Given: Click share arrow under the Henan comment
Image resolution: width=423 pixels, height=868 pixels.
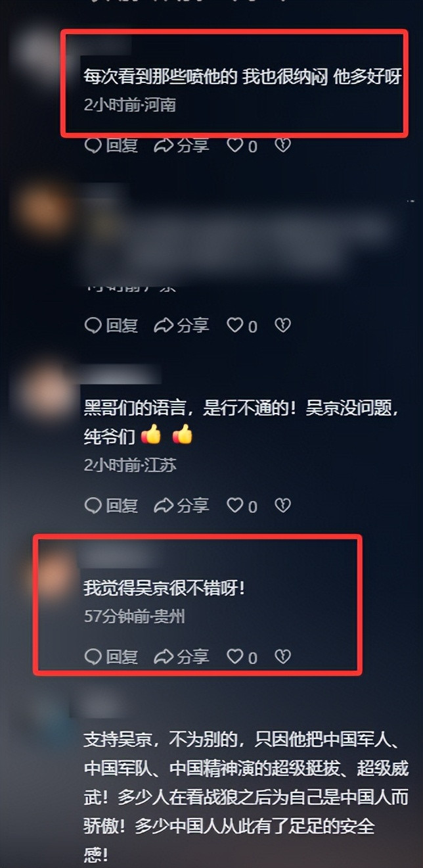Looking at the screenshot, I should click(181, 145).
